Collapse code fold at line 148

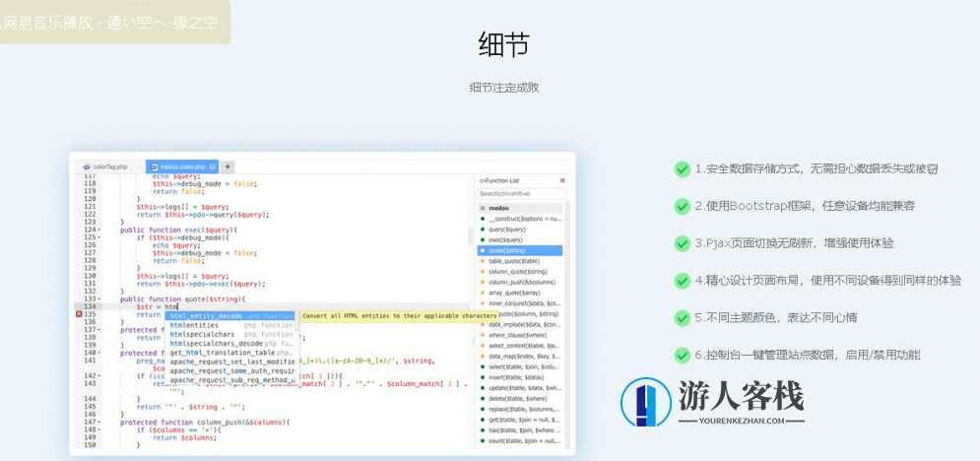pos(98,429)
